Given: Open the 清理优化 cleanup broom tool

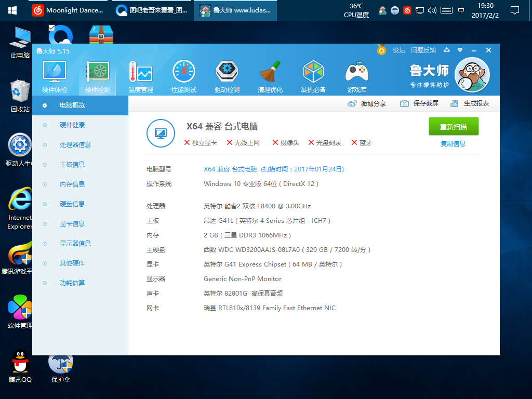Looking at the screenshot, I should click(270, 77).
